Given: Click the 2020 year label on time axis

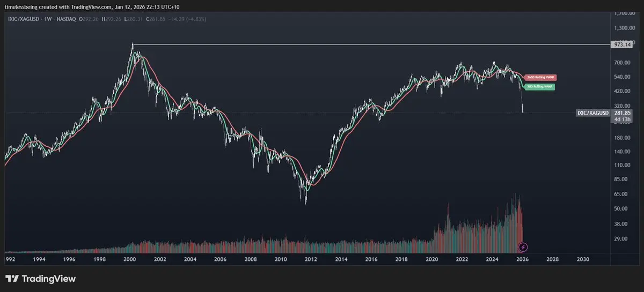Looking at the screenshot, I should pyautogui.click(x=431, y=259).
